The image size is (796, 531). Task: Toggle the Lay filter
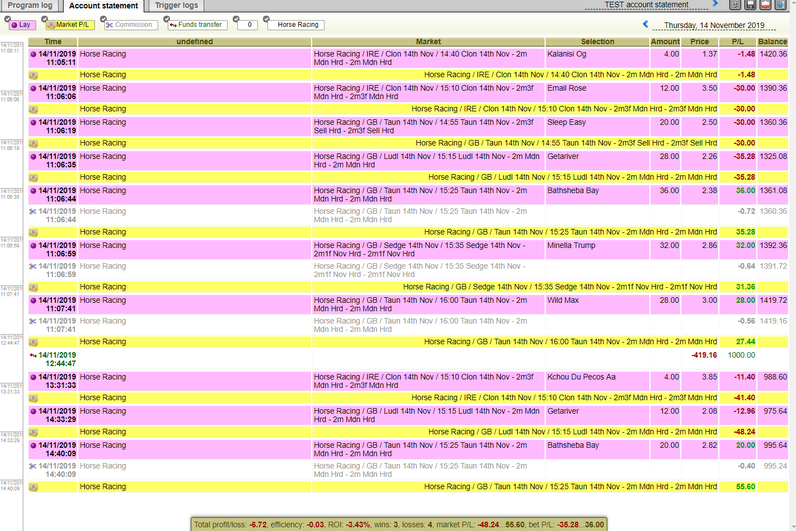click(21, 24)
